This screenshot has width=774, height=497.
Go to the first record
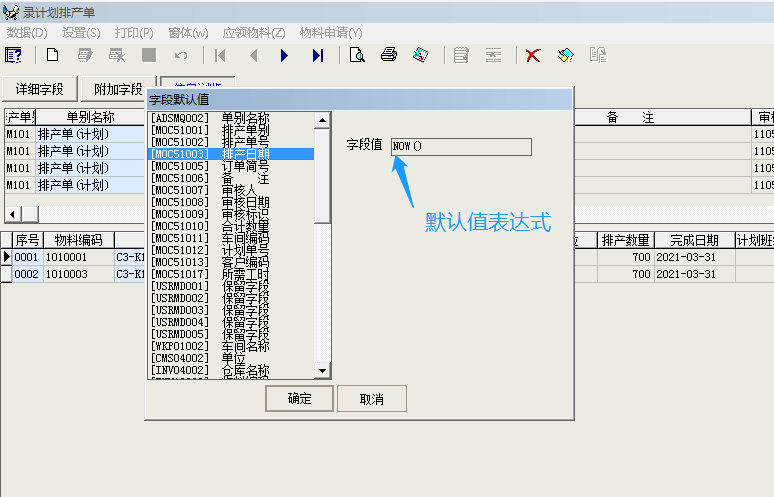(x=220, y=55)
